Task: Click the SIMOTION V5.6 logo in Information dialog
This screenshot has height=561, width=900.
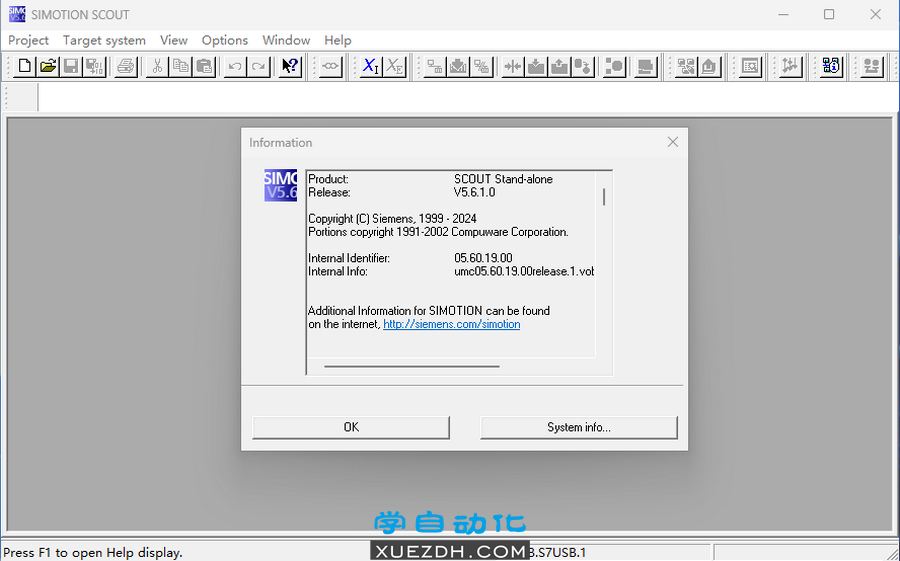Action: click(281, 185)
